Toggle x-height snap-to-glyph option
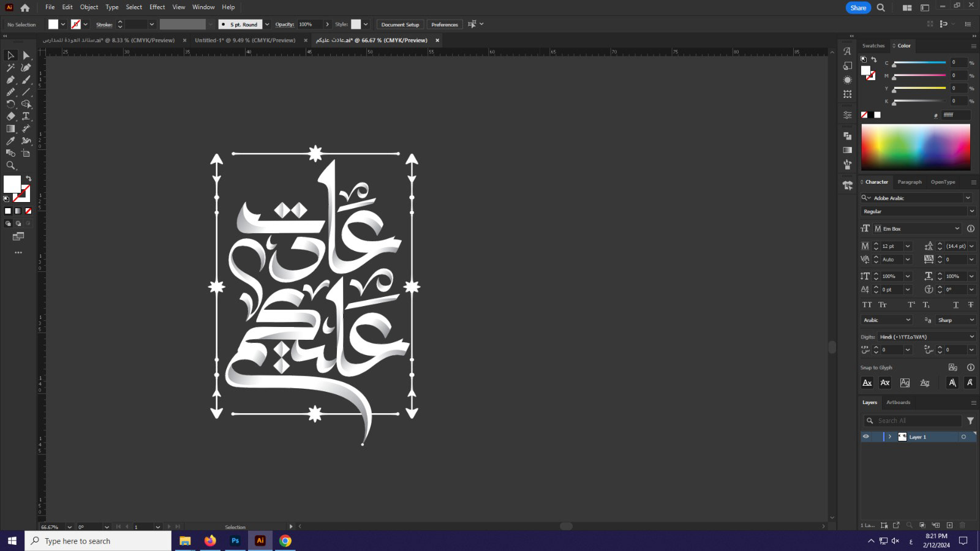980x551 pixels. click(885, 383)
